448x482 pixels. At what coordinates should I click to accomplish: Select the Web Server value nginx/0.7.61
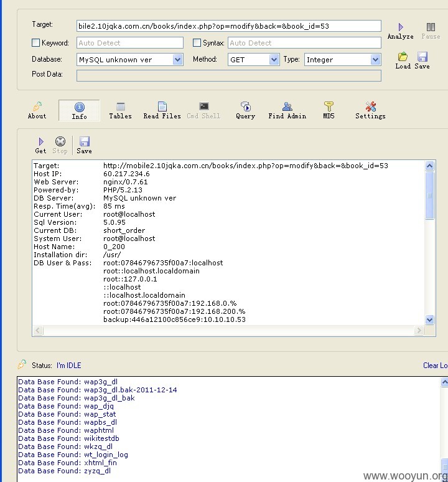click(x=126, y=182)
